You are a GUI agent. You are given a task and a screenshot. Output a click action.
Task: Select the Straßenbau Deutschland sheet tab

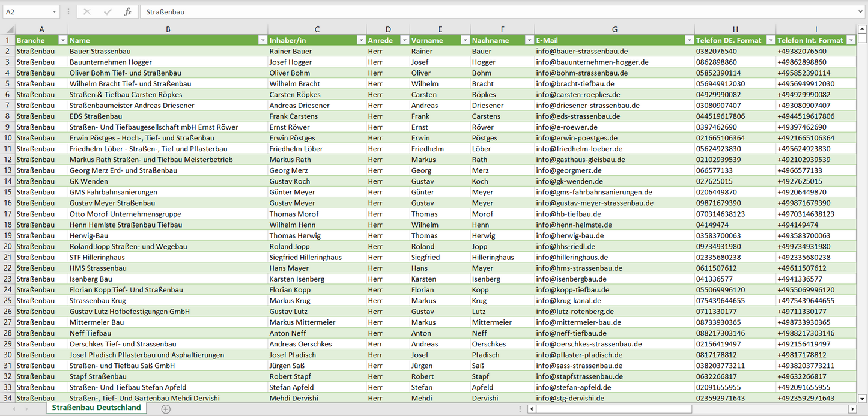click(96, 408)
